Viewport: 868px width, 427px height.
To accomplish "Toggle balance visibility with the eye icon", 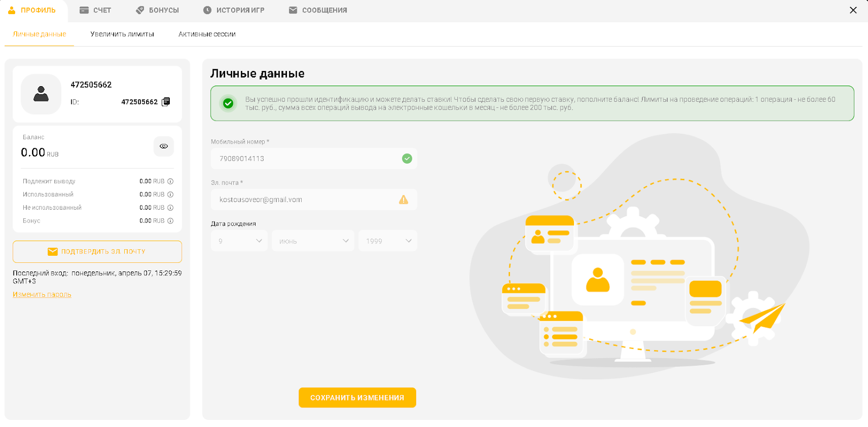I will coord(163,146).
